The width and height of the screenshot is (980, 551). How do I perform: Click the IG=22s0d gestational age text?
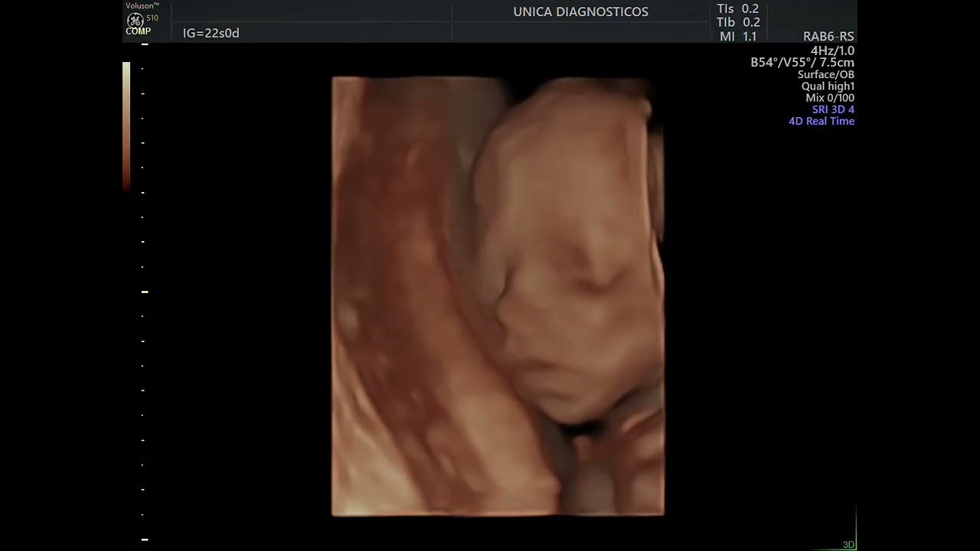(x=211, y=34)
